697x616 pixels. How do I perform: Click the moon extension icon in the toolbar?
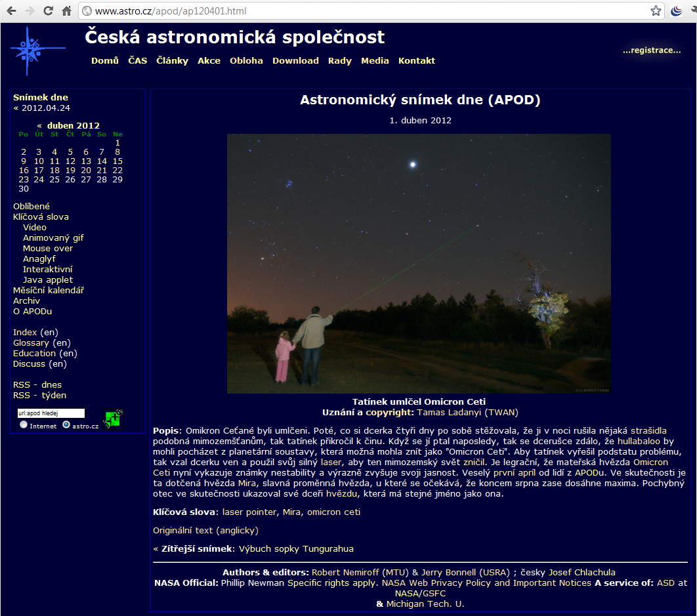[676, 10]
